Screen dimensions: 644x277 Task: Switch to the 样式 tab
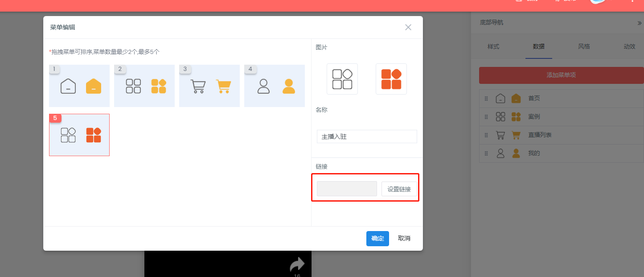493,46
